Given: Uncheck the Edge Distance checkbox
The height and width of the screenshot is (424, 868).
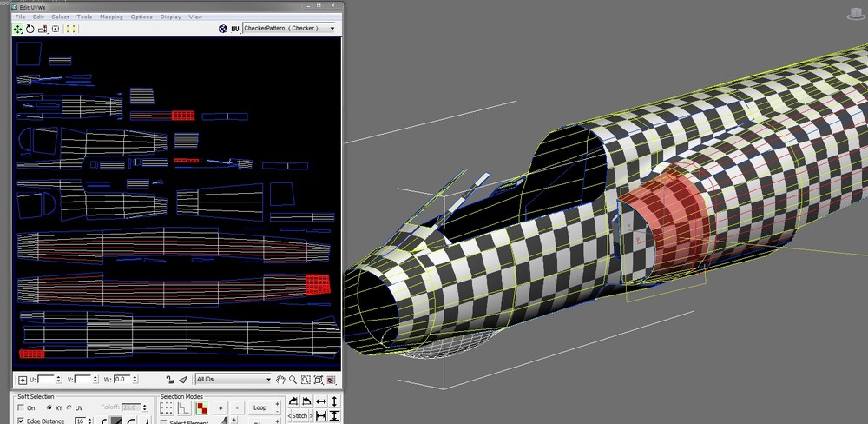Looking at the screenshot, I should [22, 421].
